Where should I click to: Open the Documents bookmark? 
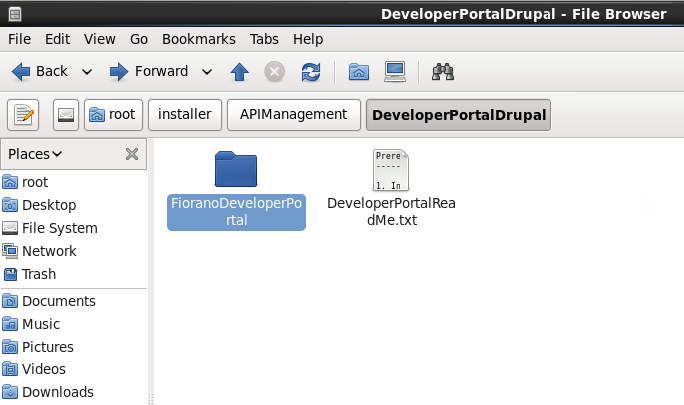coord(73,301)
